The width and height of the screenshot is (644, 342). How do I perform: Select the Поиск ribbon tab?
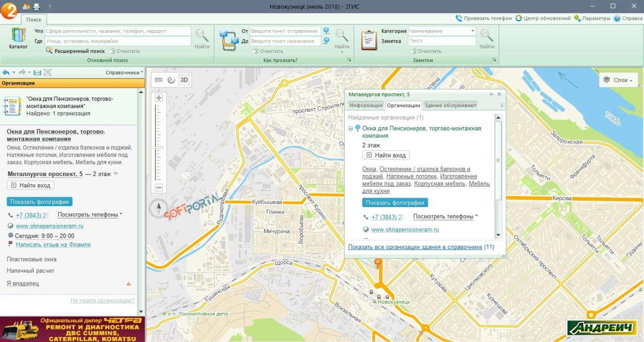34,20
